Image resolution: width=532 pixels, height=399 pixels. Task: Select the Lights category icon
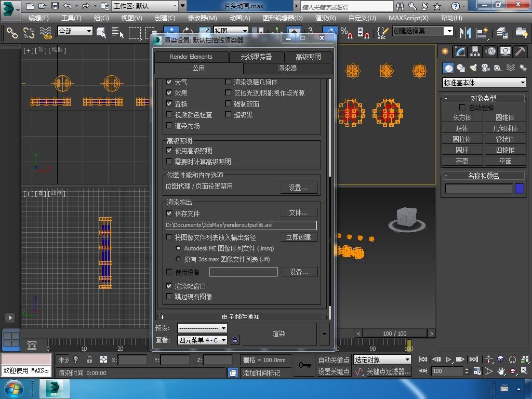(473, 68)
